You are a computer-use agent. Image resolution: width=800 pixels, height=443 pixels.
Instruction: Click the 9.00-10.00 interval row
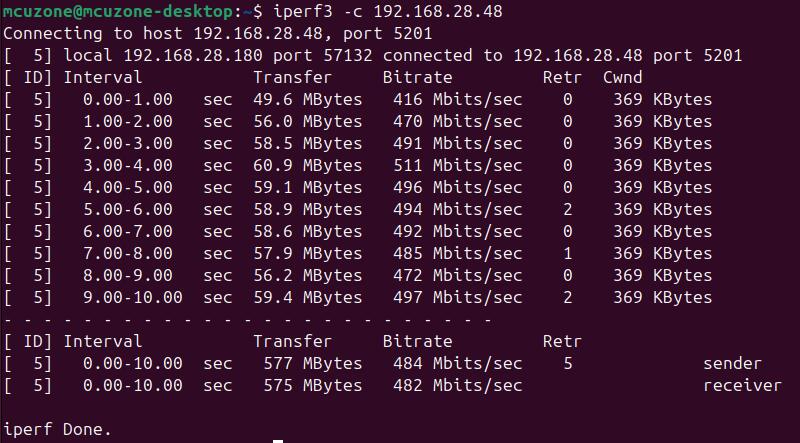coord(358,297)
